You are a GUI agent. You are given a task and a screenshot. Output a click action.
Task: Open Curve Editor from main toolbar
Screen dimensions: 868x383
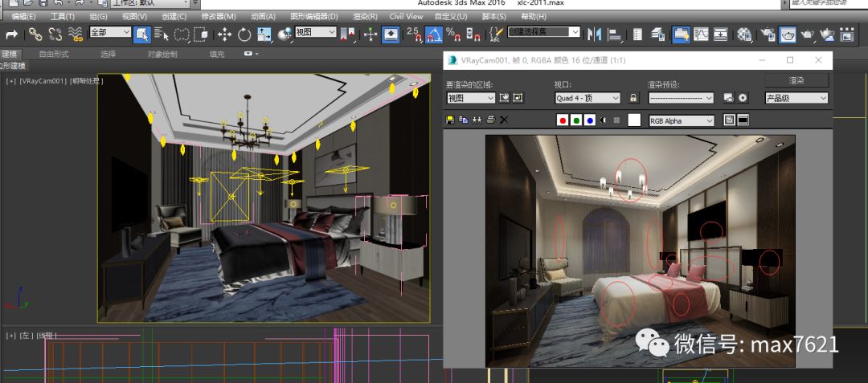[701, 34]
